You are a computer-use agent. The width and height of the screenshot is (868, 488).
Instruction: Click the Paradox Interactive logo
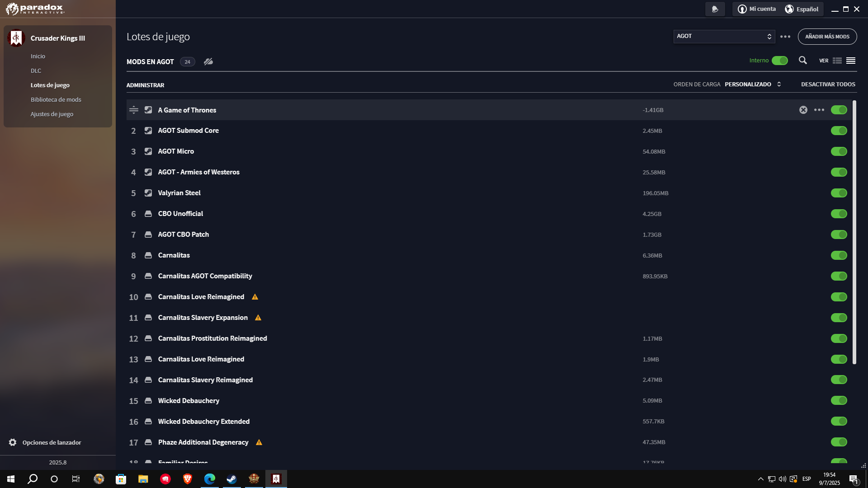click(35, 9)
